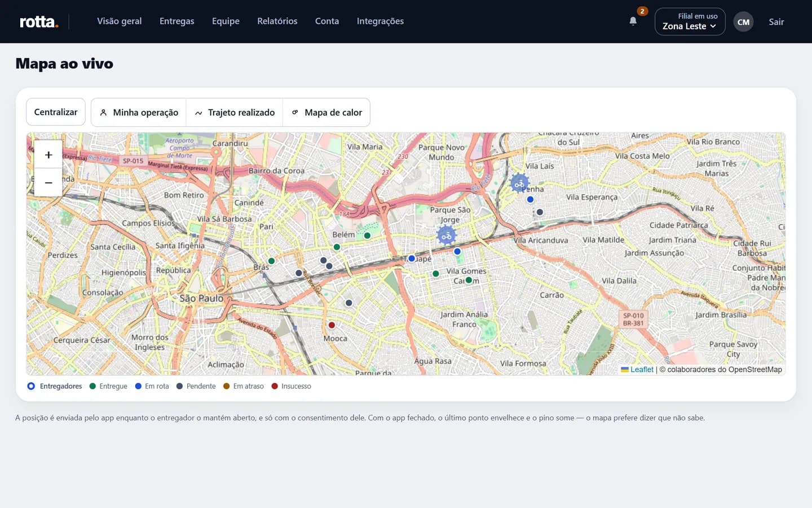Toggle Em rota legend item
Viewport: 812px width, 508px height.
click(152, 386)
